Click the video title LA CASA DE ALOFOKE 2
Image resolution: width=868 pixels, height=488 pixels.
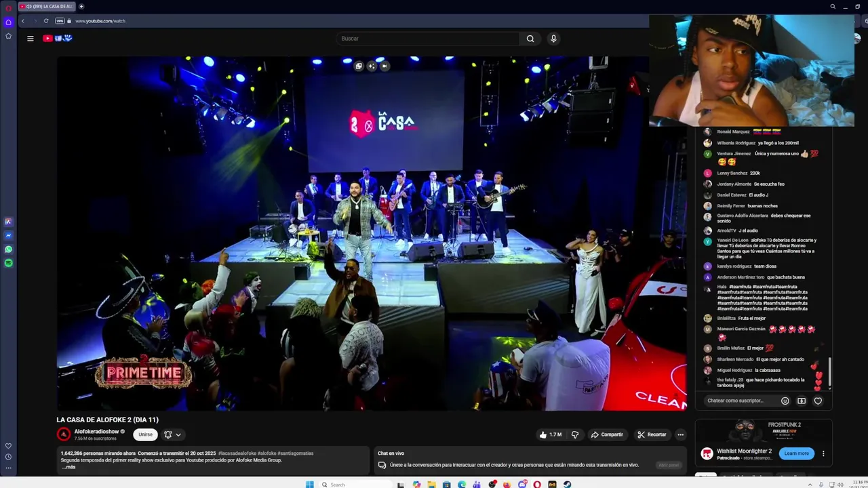point(107,420)
